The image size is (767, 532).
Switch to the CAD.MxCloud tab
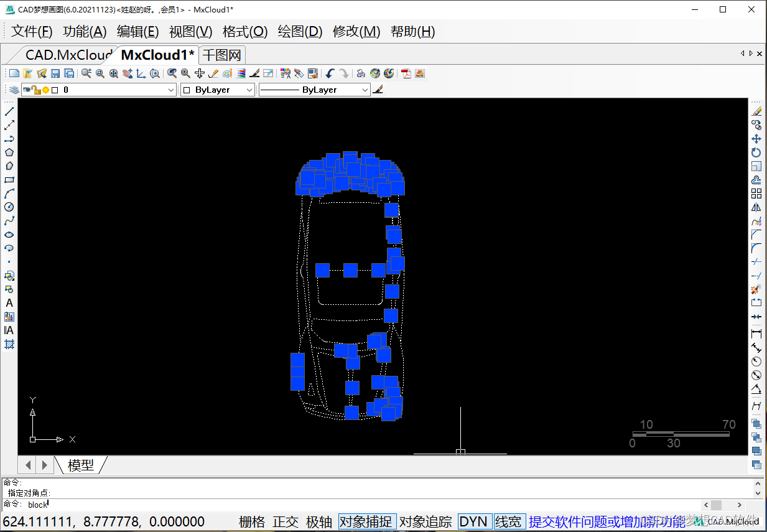click(x=68, y=55)
